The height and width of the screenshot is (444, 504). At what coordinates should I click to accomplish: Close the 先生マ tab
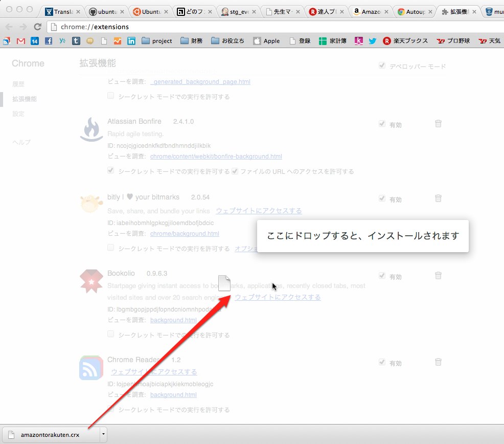298,12
